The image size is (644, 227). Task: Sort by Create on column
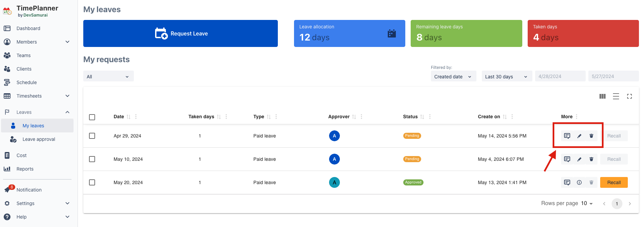(505, 117)
